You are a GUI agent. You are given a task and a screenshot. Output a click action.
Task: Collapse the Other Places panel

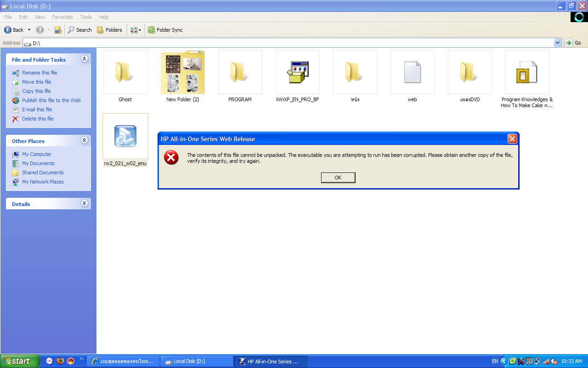84,140
